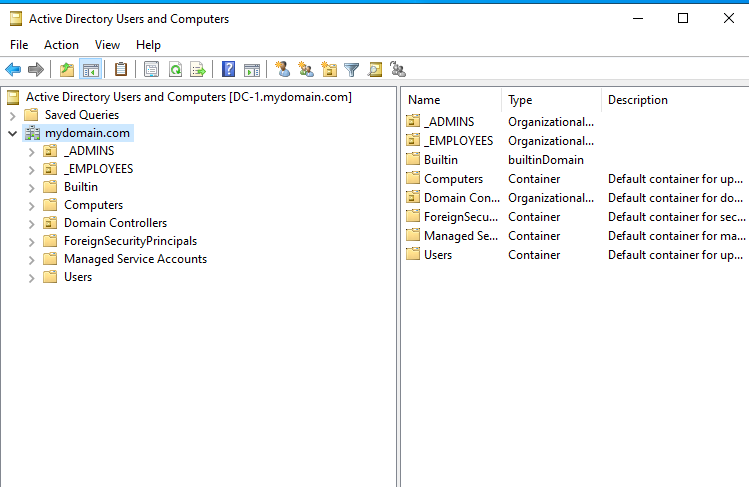The width and height of the screenshot is (749, 487).
Task: Click the Add to group toolbar icon
Action: coord(398,70)
